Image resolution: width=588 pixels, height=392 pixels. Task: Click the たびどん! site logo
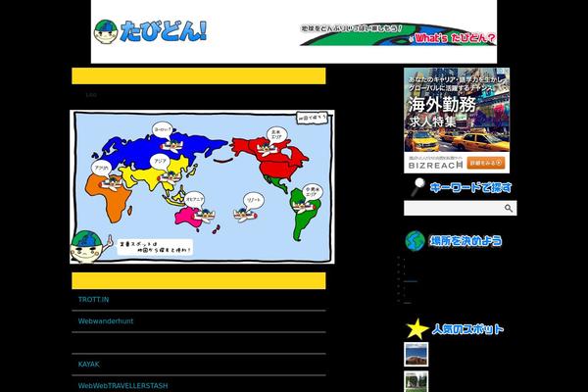tap(150, 31)
